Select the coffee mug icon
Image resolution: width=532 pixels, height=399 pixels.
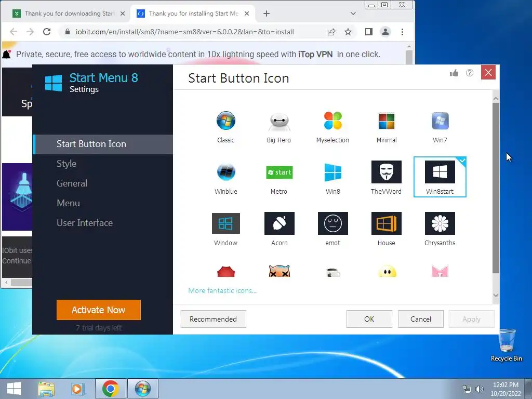(333, 272)
